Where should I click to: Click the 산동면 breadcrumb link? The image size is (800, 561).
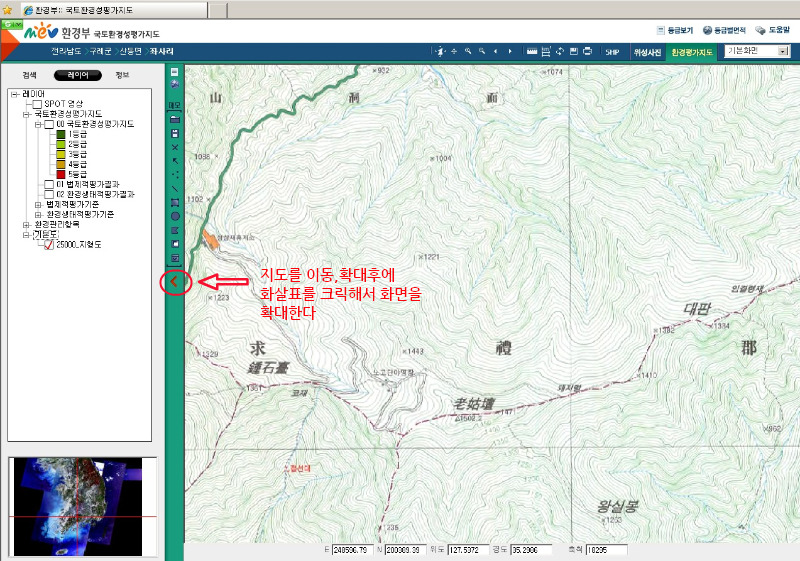pos(131,52)
